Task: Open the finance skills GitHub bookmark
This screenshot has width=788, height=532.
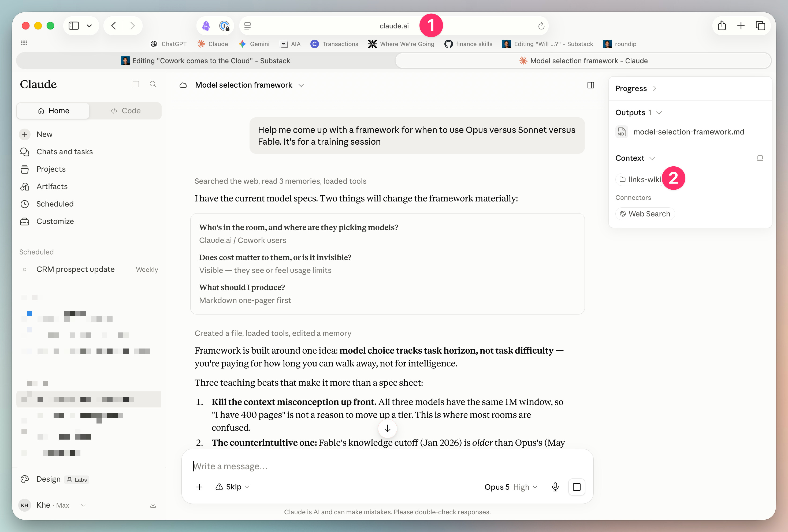Action: coord(469,44)
